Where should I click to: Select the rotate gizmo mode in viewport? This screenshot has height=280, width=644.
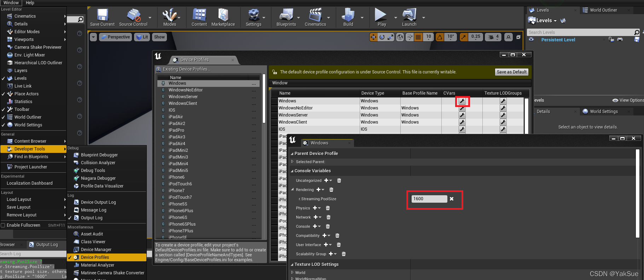click(382, 37)
